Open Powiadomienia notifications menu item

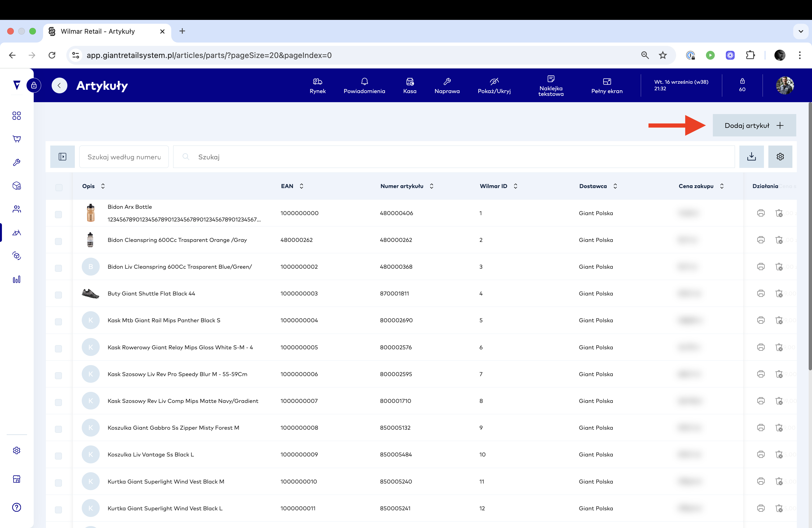coord(364,85)
